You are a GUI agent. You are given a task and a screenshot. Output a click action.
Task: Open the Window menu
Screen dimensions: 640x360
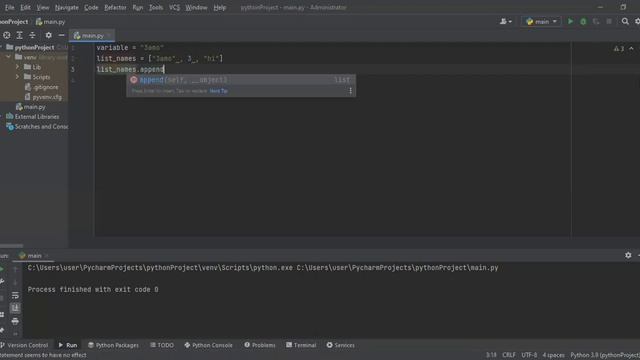tap(196, 7)
